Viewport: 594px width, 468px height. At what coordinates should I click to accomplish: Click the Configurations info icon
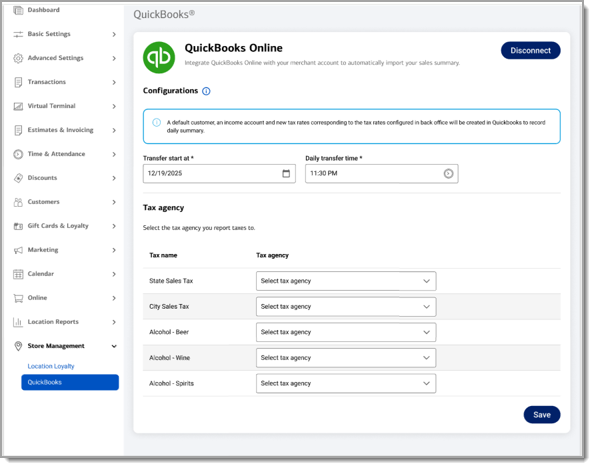coord(206,91)
